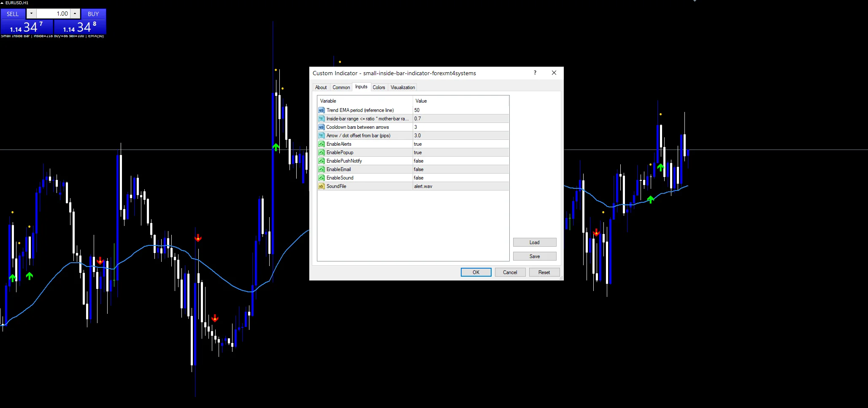This screenshot has width=868, height=408.
Task: Click the Trend EMA period variable icon
Action: pyautogui.click(x=321, y=110)
